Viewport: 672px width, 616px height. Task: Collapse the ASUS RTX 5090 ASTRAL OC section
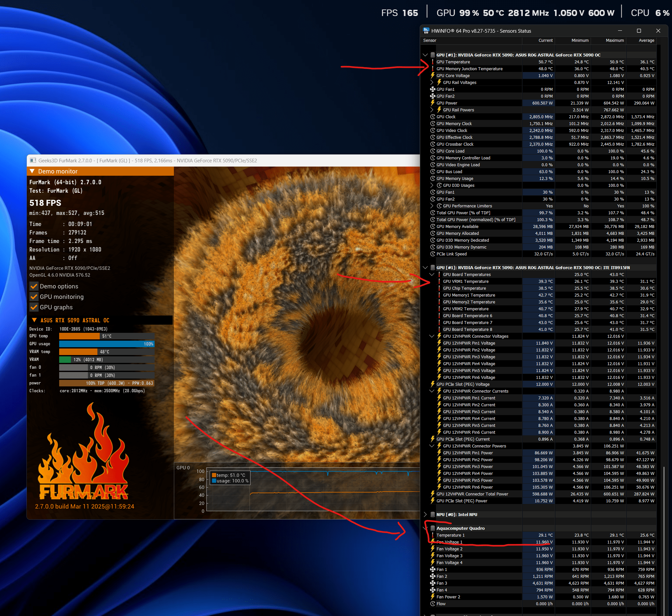(x=34, y=320)
